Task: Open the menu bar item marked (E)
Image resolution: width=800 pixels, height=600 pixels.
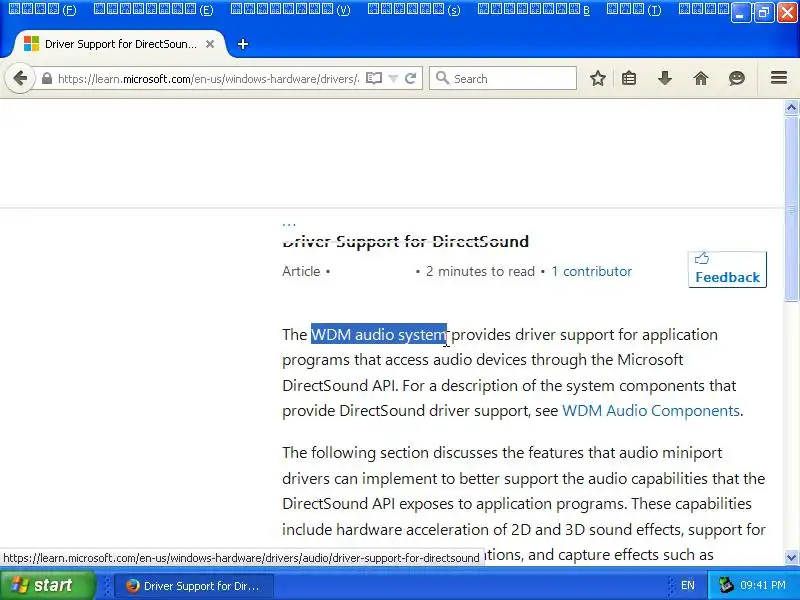Action: click(x=154, y=9)
